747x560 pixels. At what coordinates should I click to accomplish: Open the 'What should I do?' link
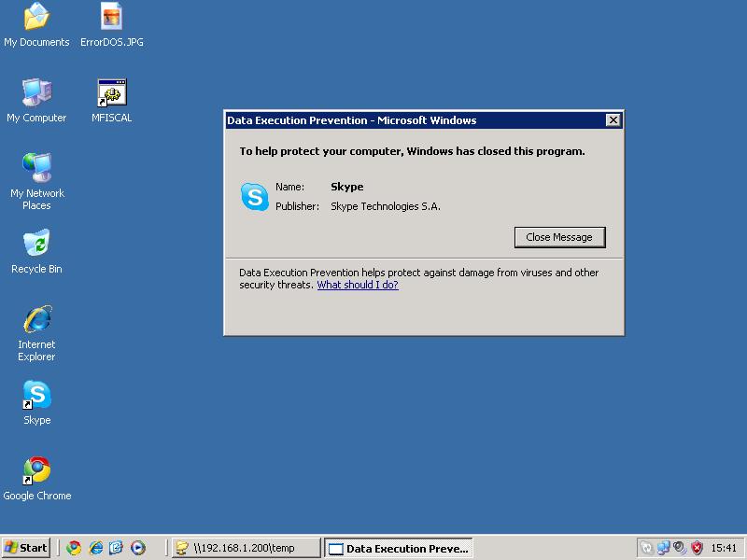tap(358, 286)
